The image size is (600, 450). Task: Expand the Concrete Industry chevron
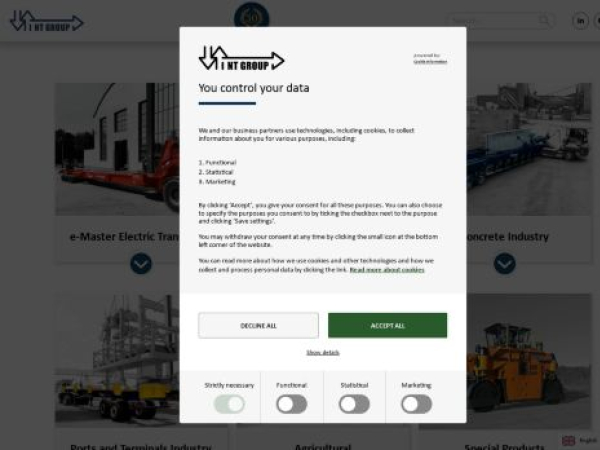tap(504, 264)
